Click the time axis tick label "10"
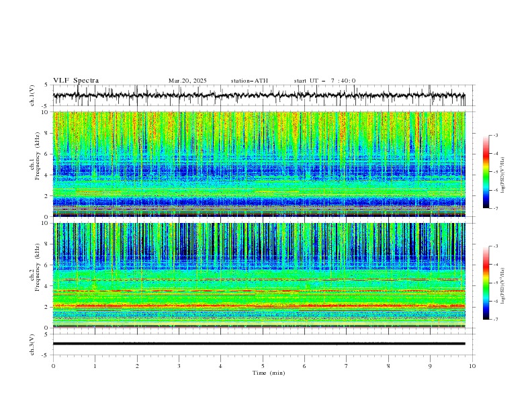 (x=472, y=366)
